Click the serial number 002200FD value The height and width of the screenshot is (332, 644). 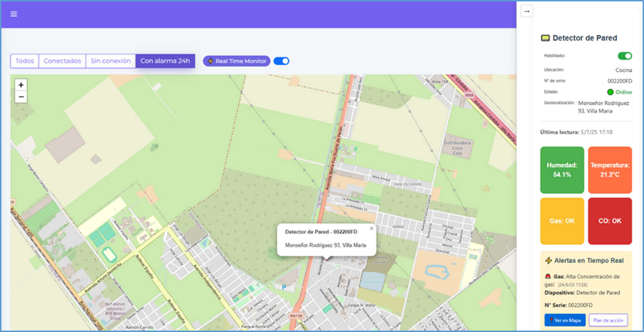point(620,81)
